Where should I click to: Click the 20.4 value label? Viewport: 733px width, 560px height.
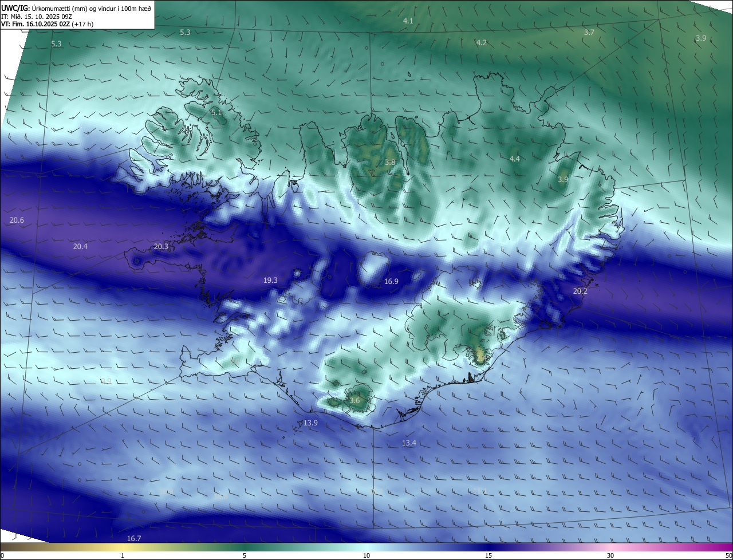[x=81, y=246]
